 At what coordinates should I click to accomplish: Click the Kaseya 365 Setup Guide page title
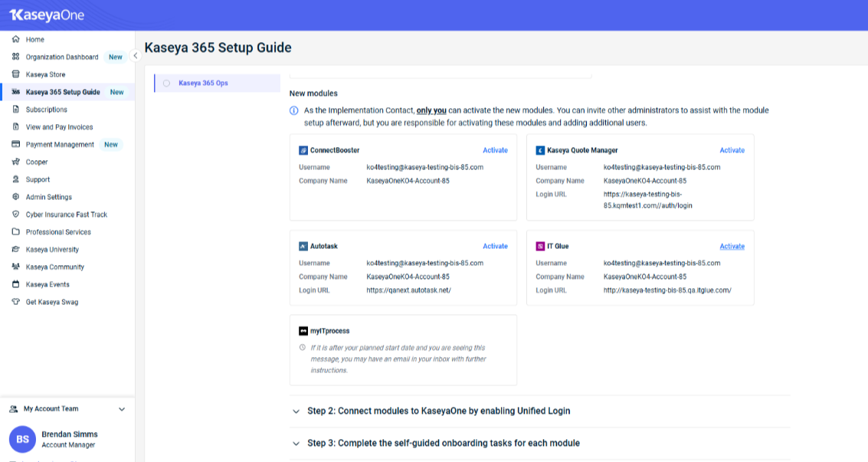pos(218,48)
